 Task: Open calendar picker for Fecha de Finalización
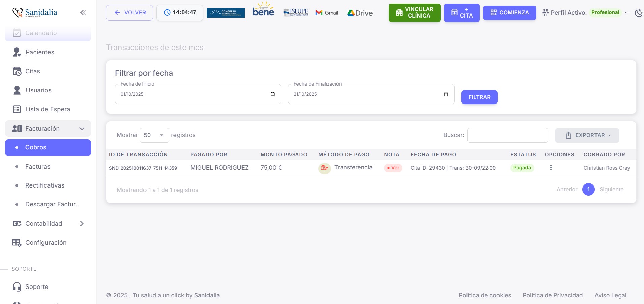[x=446, y=94]
